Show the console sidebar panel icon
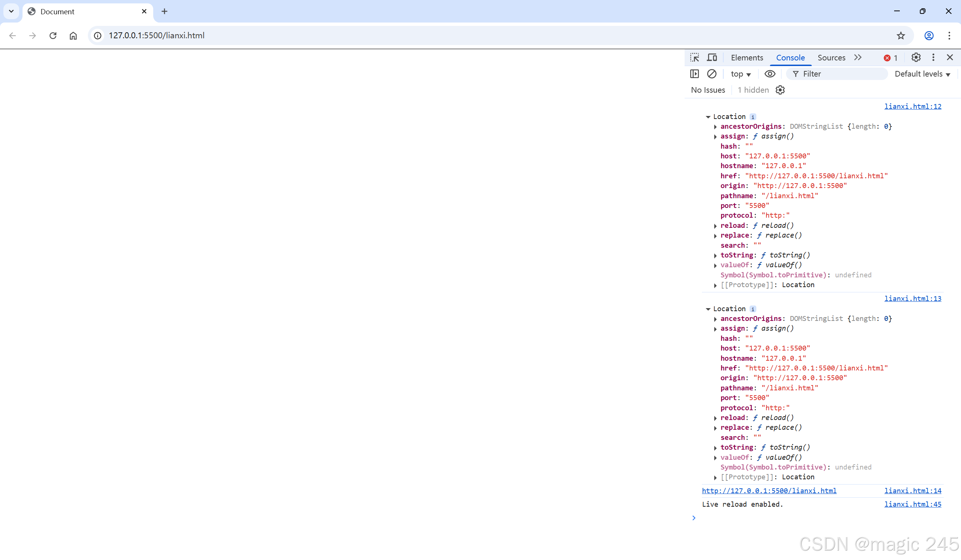This screenshot has width=961, height=560. [x=694, y=74]
